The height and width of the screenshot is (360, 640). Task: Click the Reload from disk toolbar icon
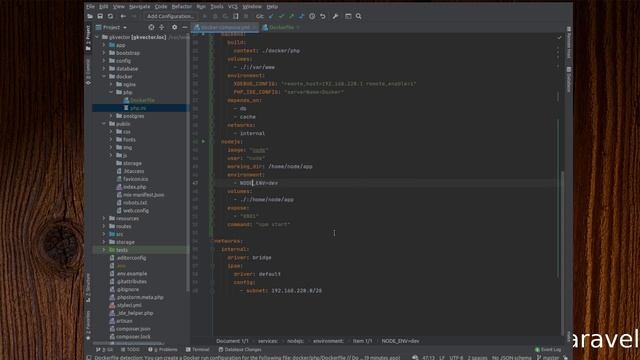[110, 16]
